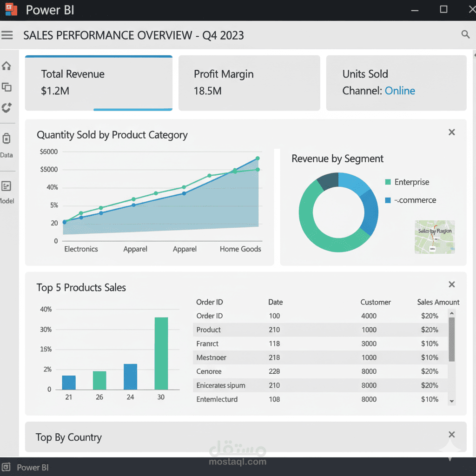
Task: Click the Enterprise legend color swatch
Action: point(388,182)
